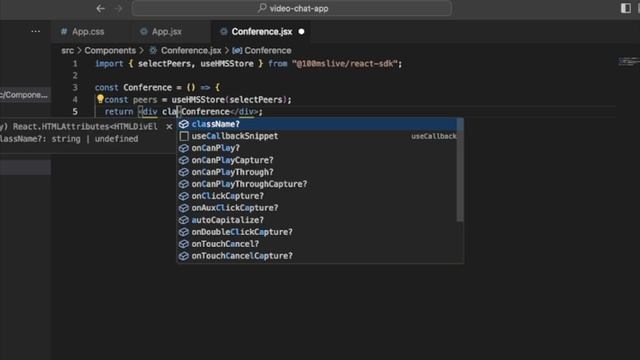Click the property icon beside className?
The image size is (640, 360).
(184, 124)
